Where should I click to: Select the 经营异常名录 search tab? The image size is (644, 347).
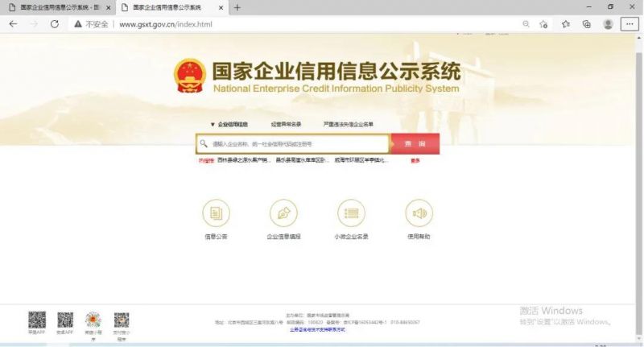click(287, 124)
